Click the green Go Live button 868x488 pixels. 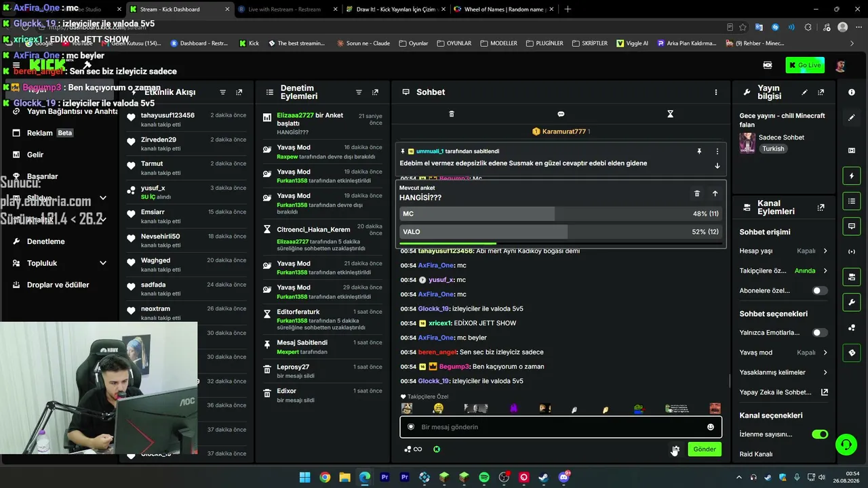coord(805,65)
